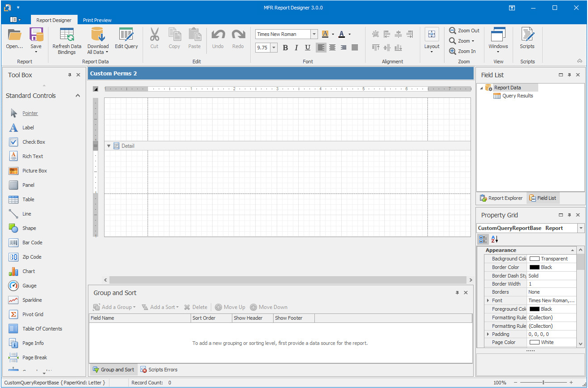
Task: Collapse the Detail band
Action: 109,146
